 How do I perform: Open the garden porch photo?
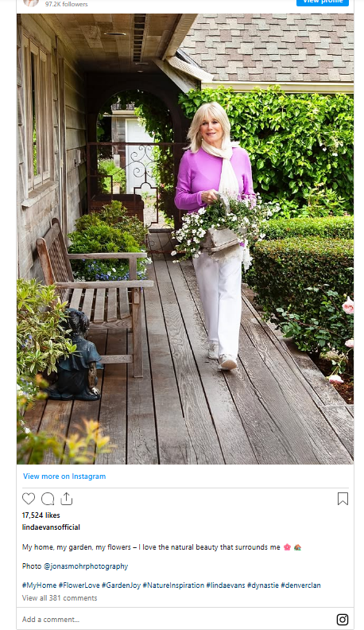tap(185, 239)
